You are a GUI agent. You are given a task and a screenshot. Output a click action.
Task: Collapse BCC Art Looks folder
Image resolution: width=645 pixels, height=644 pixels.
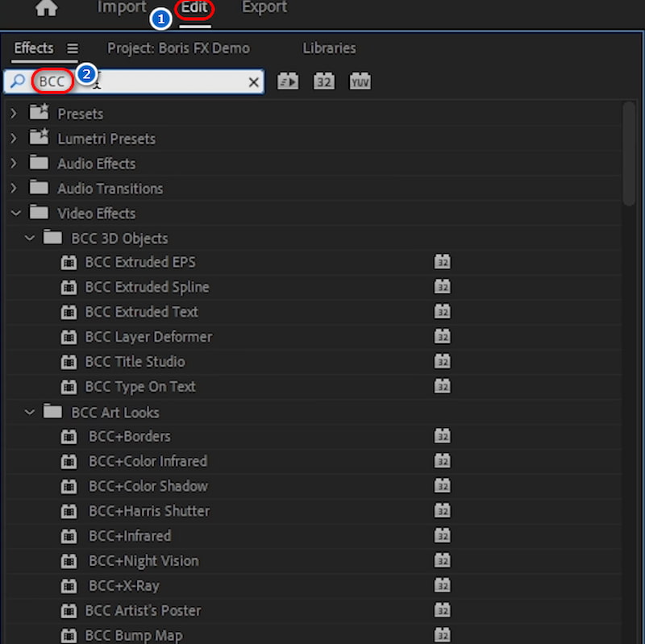pyautogui.click(x=29, y=412)
